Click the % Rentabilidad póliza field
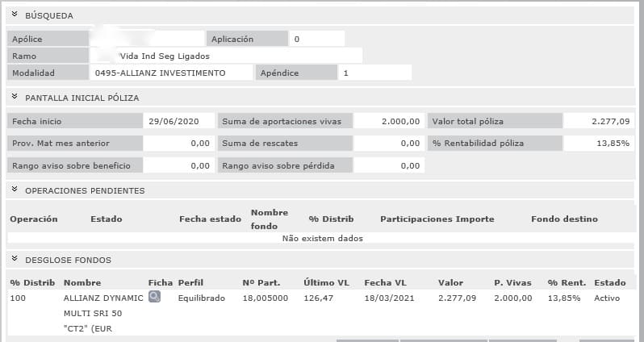Screen dimensions: 644x342 tap(598, 143)
